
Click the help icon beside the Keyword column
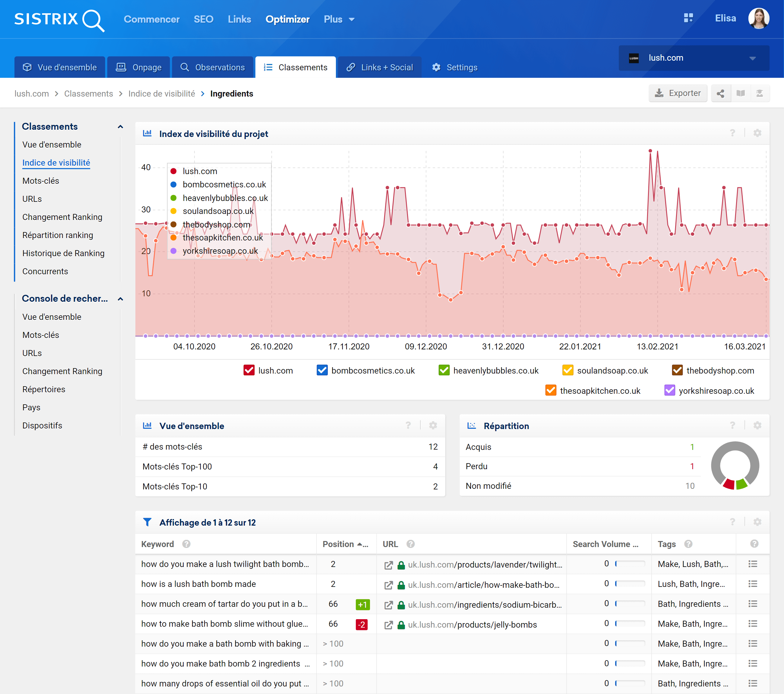pyautogui.click(x=186, y=544)
